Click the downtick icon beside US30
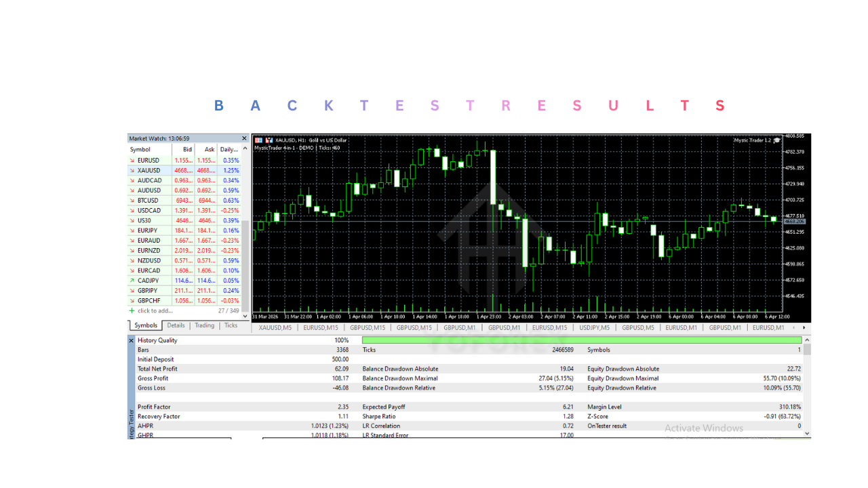Screen dimensions: 868x488 pyautogui.click(x=133, y=220)
